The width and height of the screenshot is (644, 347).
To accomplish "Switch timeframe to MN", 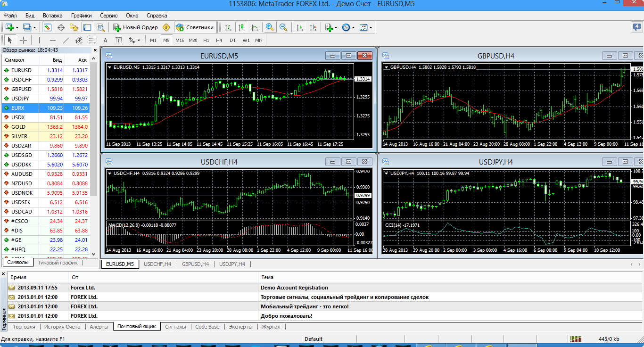I will [x=259, y=40].
